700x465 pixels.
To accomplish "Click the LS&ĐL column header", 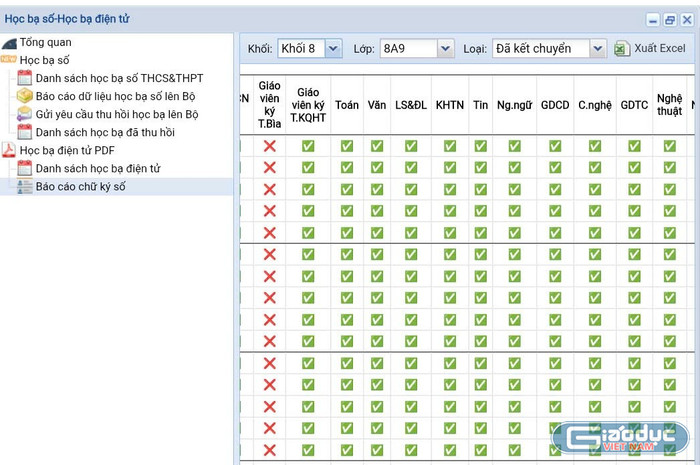I will coord(411,105).
